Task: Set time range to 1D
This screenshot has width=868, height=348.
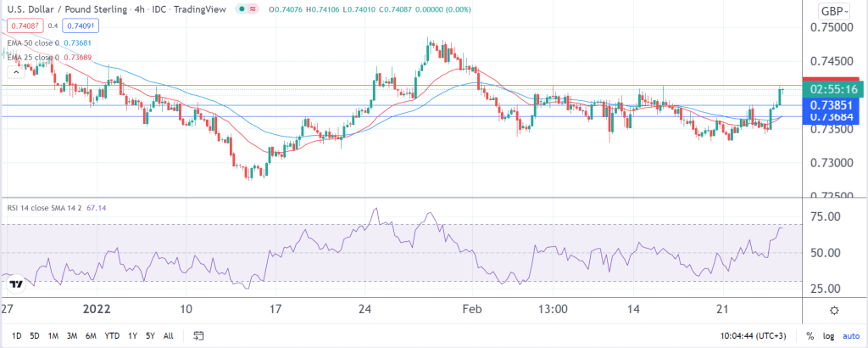Action: coord(17,336)
